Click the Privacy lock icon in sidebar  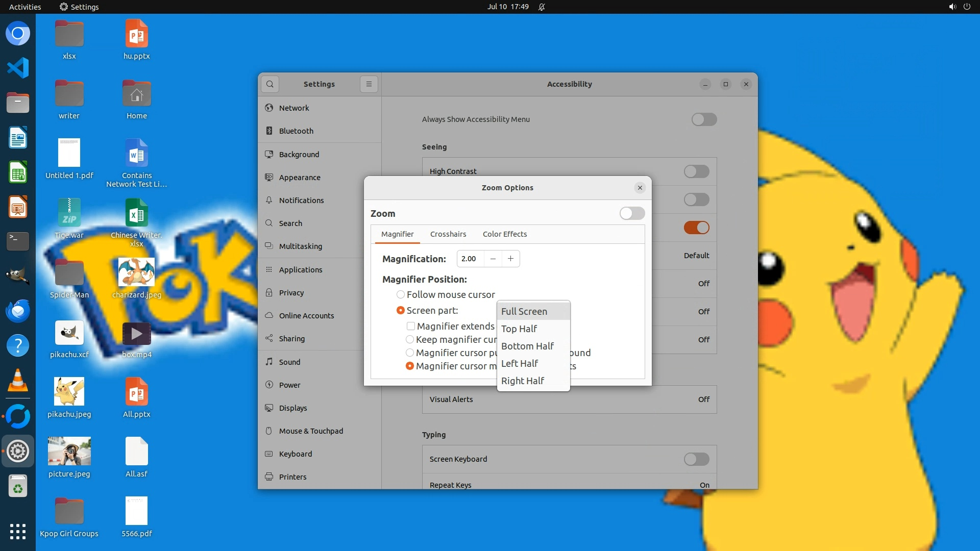tap(269, 293)
